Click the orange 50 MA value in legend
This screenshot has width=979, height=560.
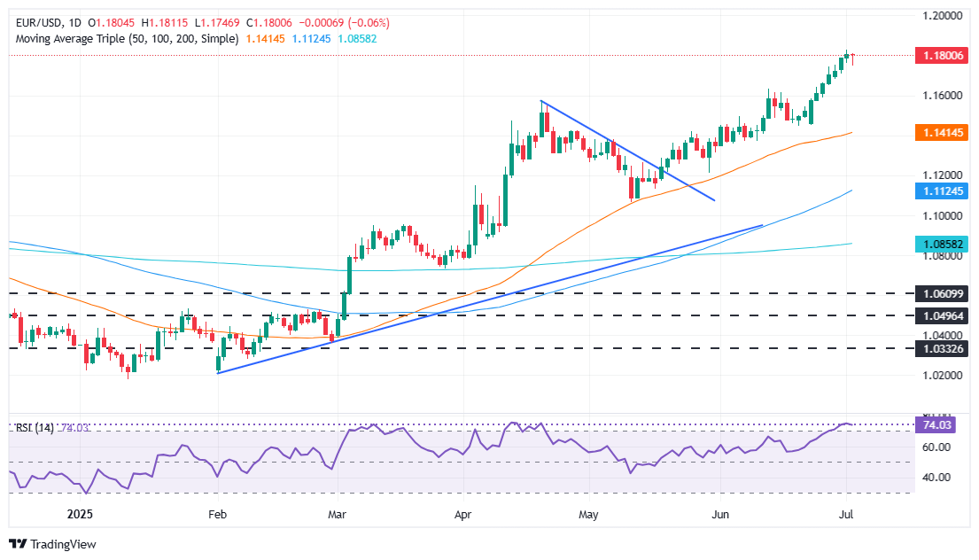(264, 39)
